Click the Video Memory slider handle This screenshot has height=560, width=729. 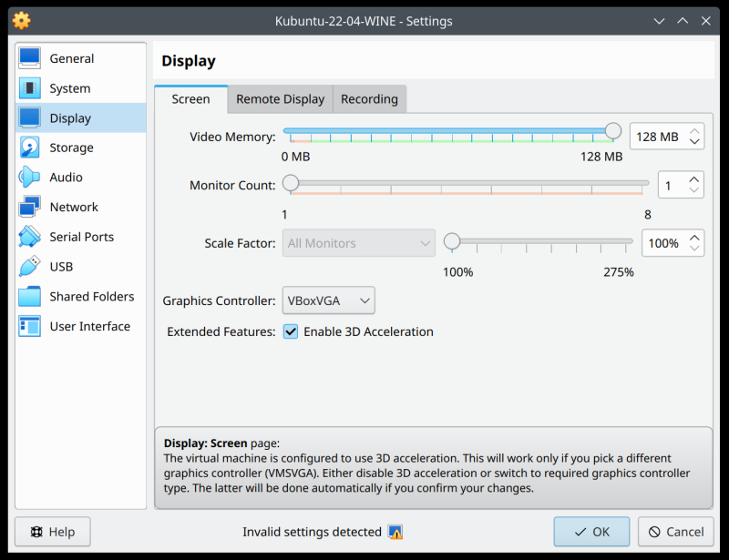click(x=613, y=132)
